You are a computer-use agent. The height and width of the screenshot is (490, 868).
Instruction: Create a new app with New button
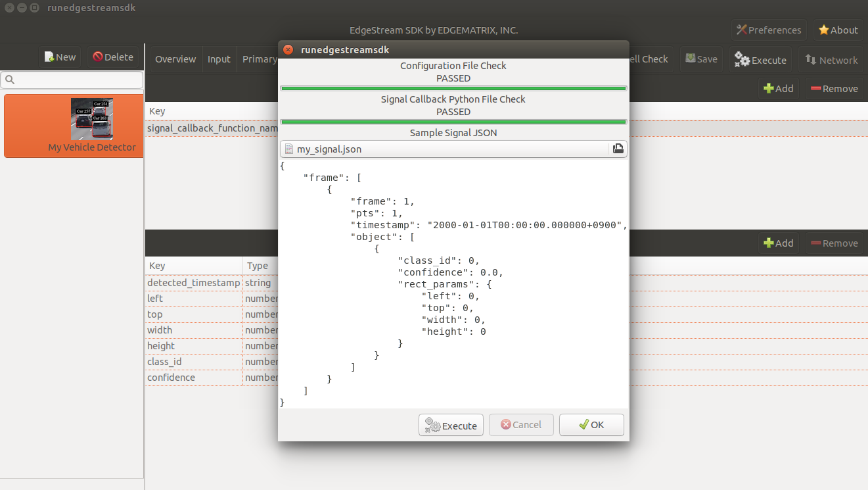[60, 57]
